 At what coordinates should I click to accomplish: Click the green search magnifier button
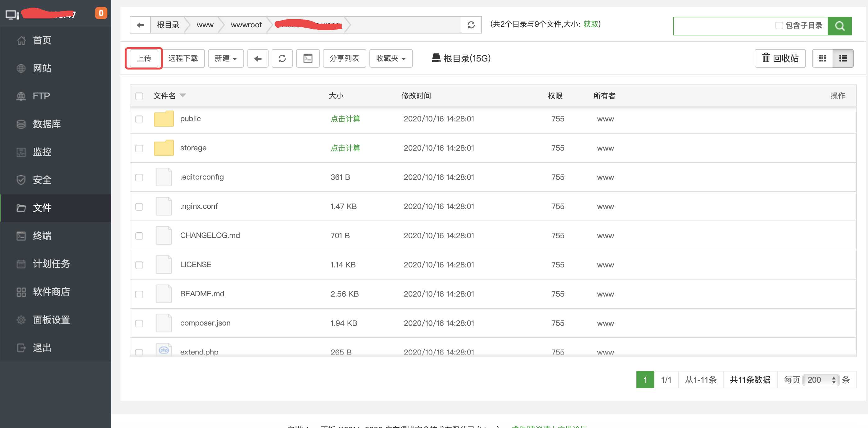pyautogui.click(x=839, y=26)
